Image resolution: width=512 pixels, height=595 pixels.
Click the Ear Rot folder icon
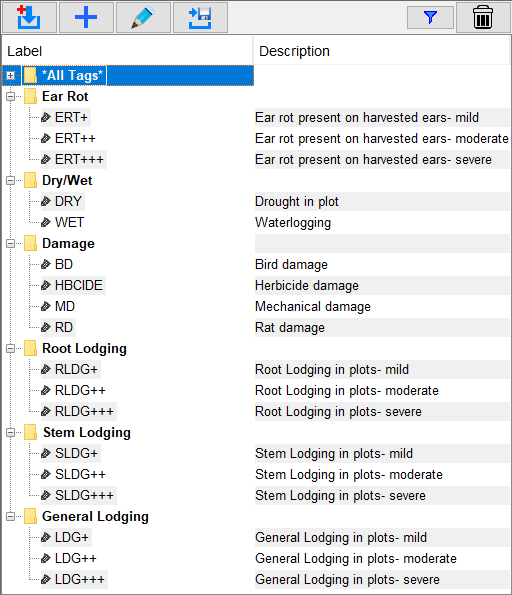pos(30,96)
